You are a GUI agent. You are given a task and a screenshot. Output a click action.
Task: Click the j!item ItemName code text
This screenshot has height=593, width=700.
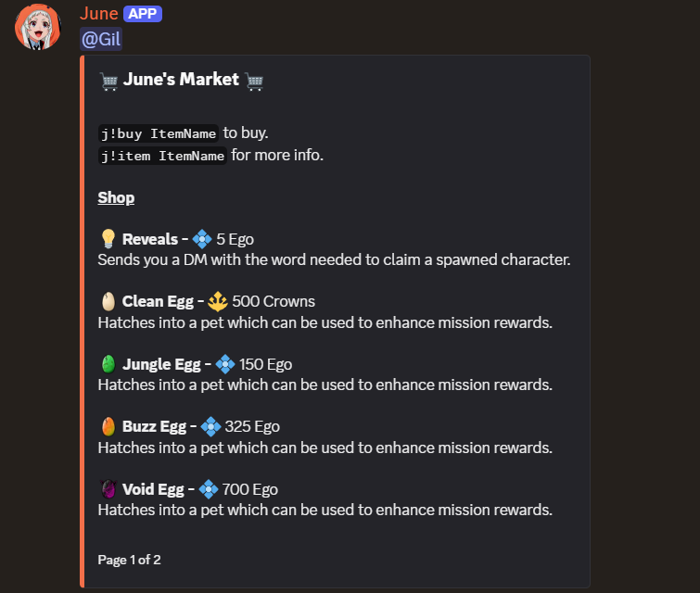[x=162, y=156]
